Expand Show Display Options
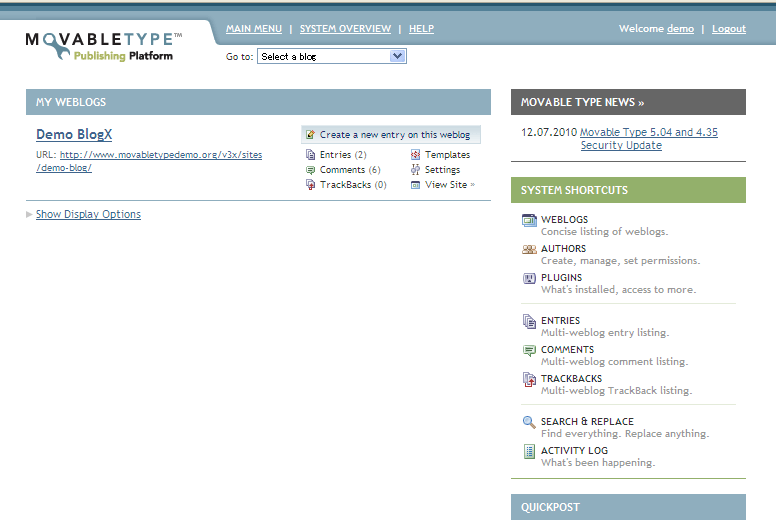 (88, 214)
